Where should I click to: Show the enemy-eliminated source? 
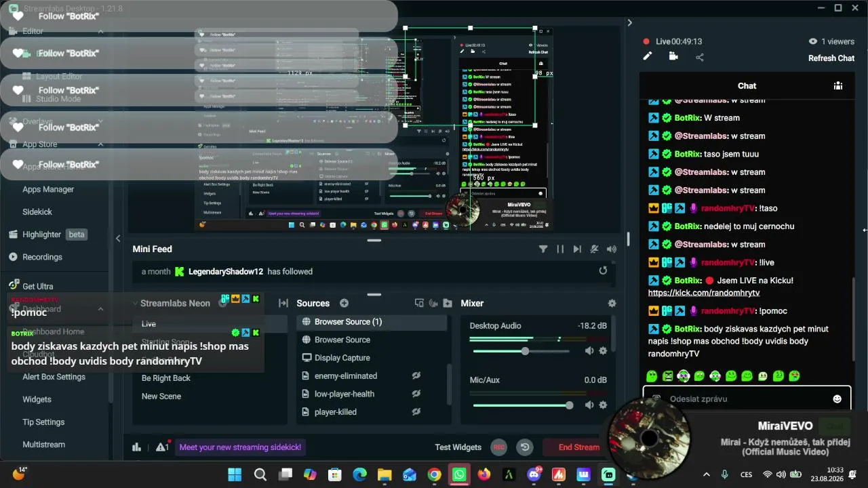click(x=416, y=375)
